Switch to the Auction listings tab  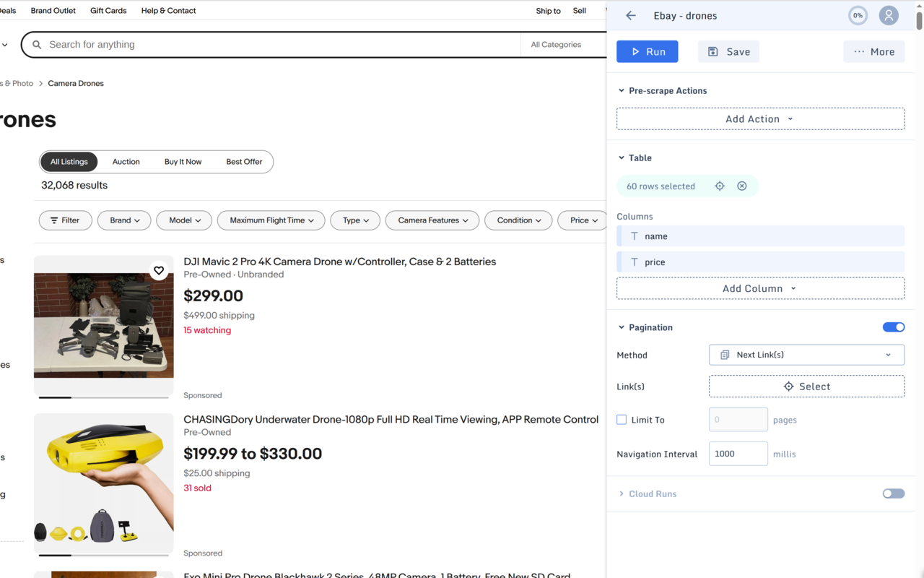point(126,162)
